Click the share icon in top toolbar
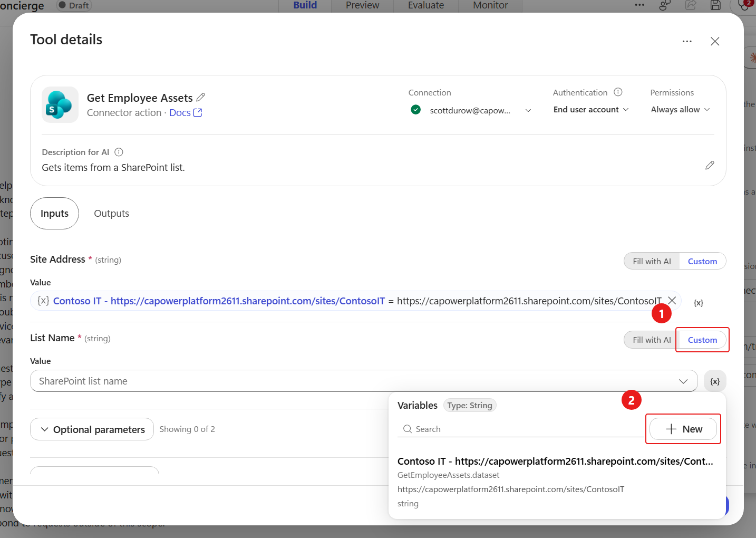Viewport: 756px width, 538px height. [x=691, y=5]
